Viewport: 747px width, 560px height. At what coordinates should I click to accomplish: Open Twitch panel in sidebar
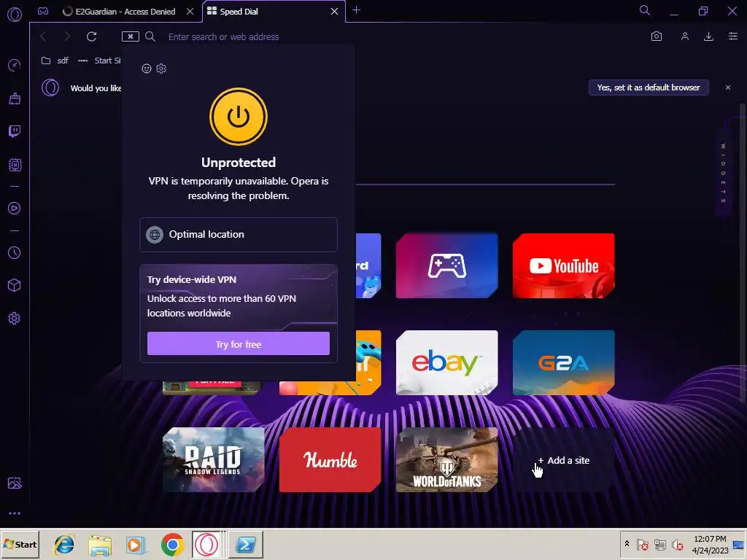pyautogui.click(x=15, y=131)
